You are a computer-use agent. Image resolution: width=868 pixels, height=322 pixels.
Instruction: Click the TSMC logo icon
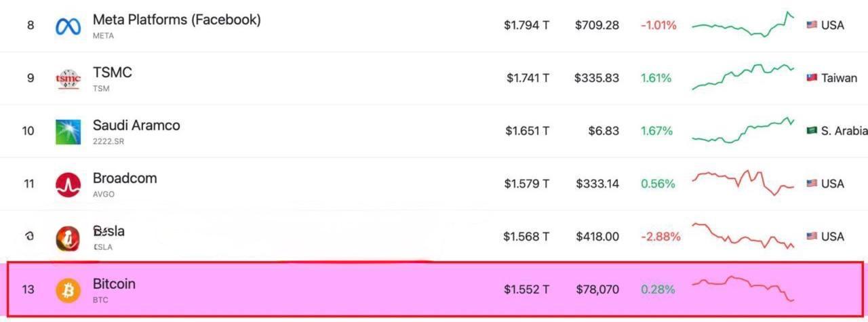tap(68, 79)
